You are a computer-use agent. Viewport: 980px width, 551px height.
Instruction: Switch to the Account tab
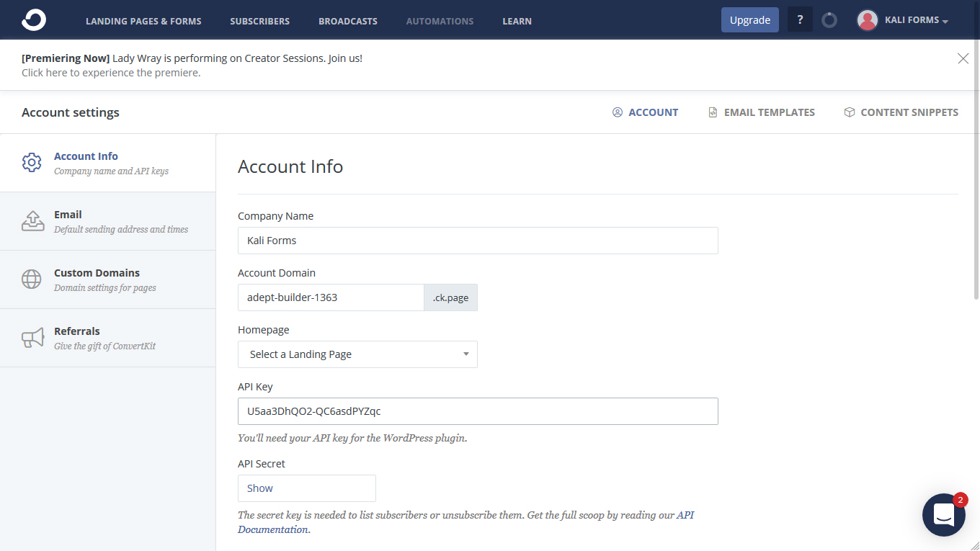[x=653, y=112]
